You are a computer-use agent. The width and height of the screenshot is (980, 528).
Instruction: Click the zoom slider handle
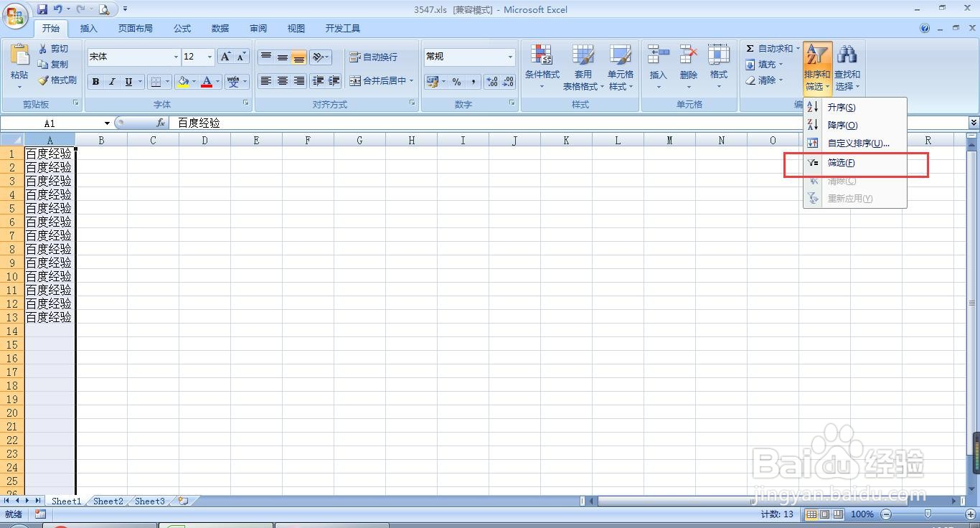[928, 514]
